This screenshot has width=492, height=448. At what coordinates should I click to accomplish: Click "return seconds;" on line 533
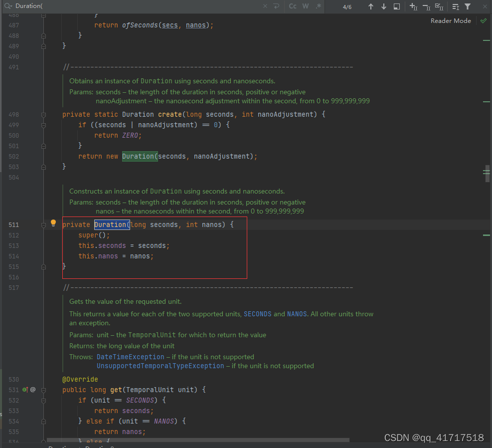124,411
